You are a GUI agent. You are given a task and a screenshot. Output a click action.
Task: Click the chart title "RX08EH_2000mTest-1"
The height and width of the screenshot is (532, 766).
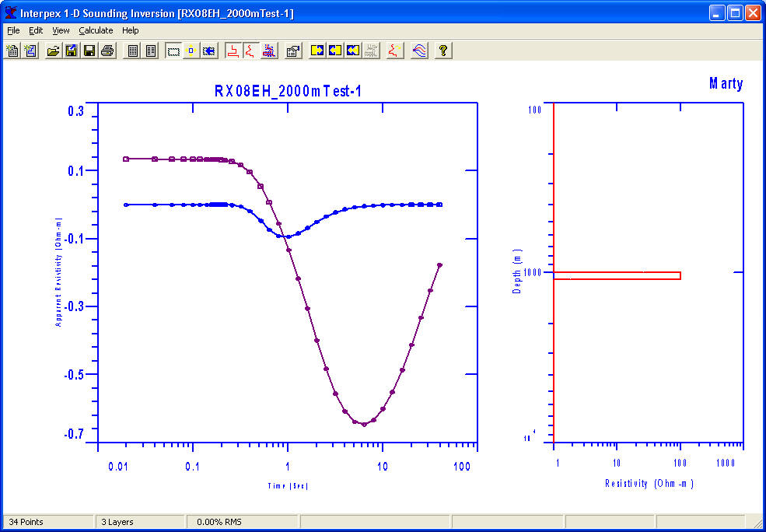289,91
